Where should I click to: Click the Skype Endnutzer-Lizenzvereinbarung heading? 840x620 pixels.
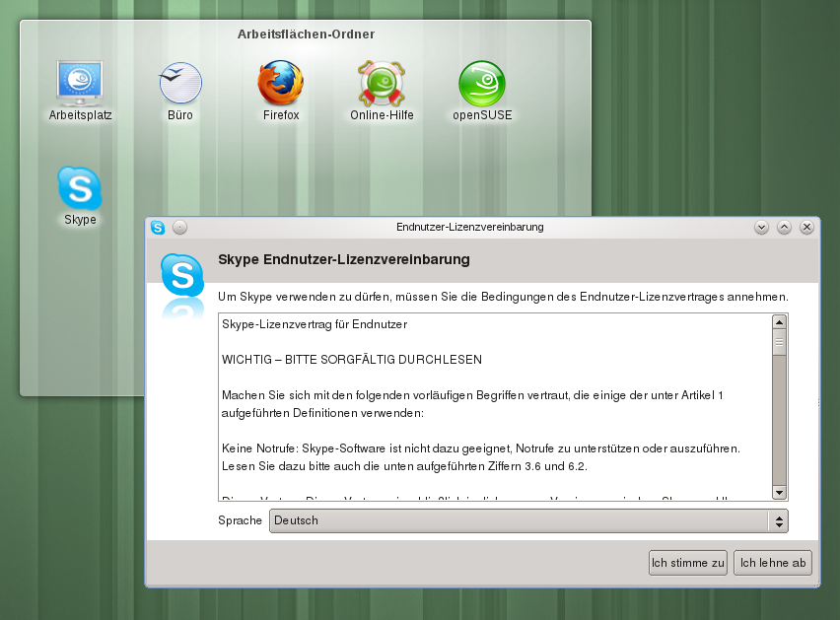[344, 259]
